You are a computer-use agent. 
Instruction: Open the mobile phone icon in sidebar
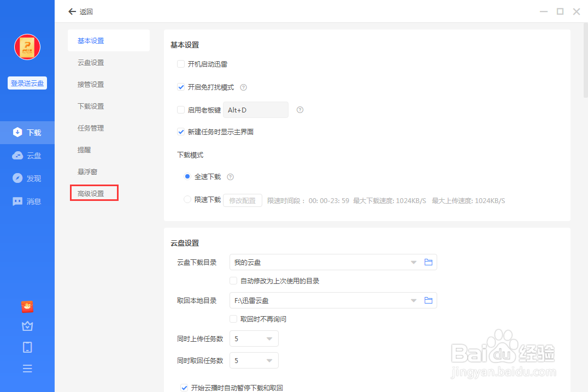coord(27,347)
